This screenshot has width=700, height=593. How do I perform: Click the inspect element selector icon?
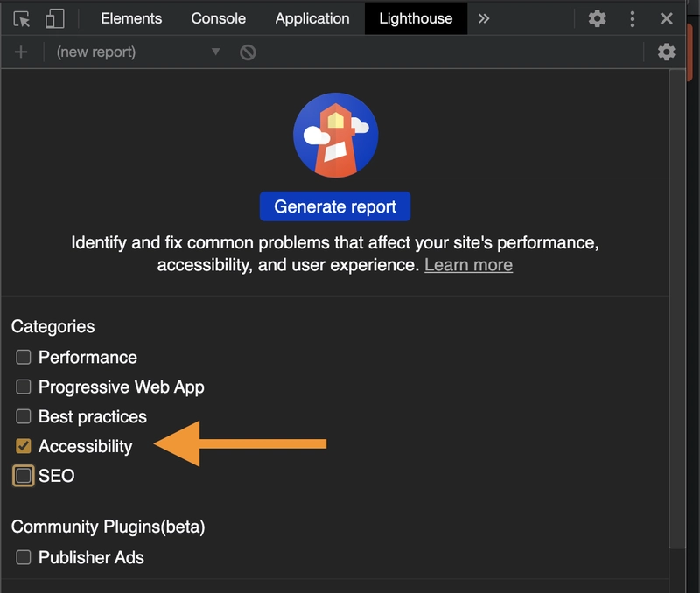click(x=21, y=18)
